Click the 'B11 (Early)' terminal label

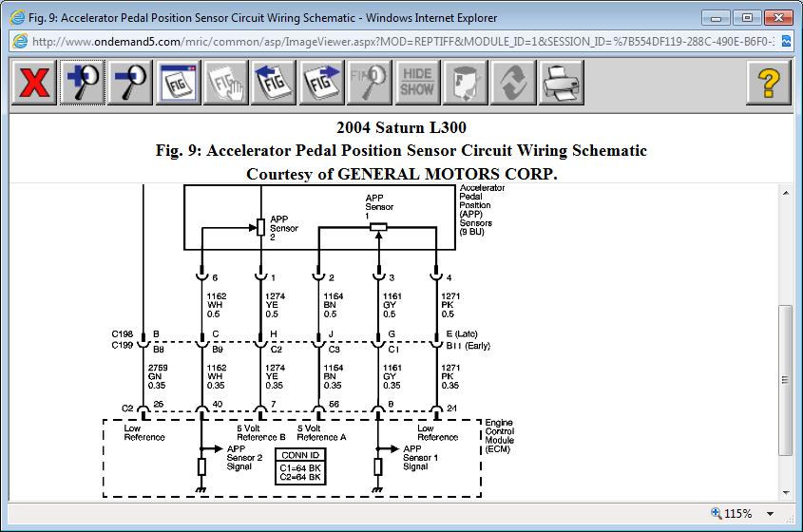click(468, 346)
